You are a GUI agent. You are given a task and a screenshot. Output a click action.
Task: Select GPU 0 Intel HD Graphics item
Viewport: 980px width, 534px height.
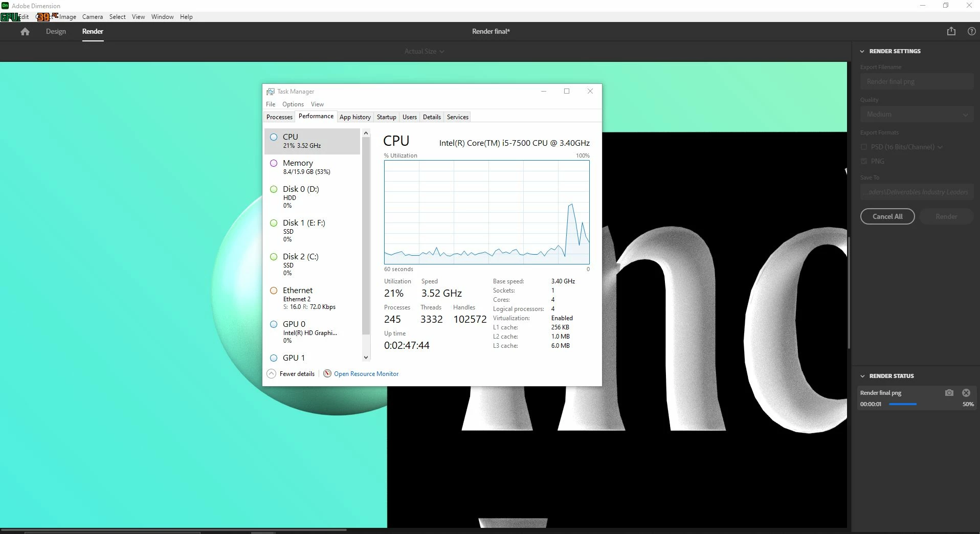(312, 332)
